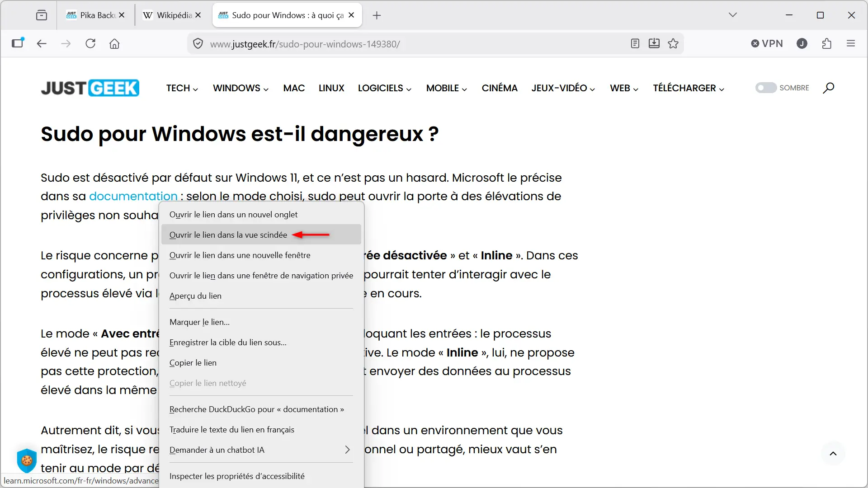Select Traduire le texte du lien en français
The height and width of the screenshot is (488, 868).
(x=261, y=430)
